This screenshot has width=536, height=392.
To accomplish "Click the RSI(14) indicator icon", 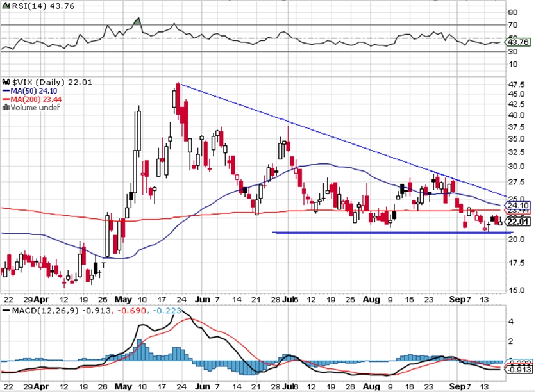I will click(x=6, y=6).
